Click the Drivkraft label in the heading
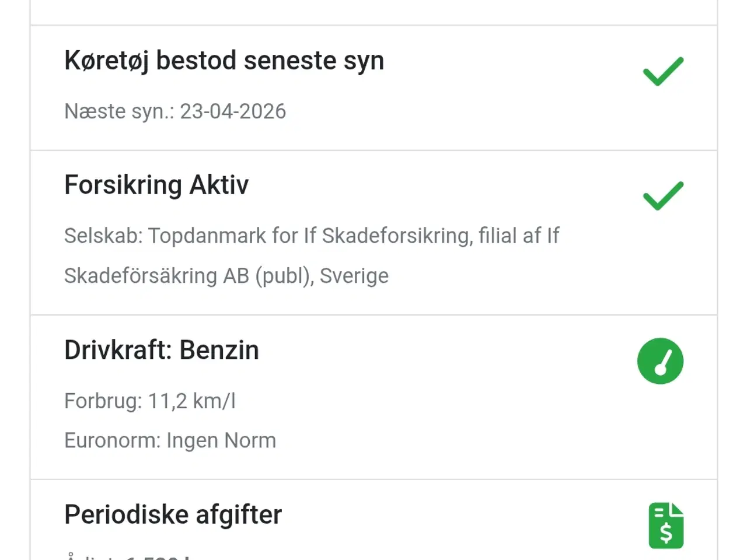The height and width of the screenshot is (560, 747). click(118, 350)
